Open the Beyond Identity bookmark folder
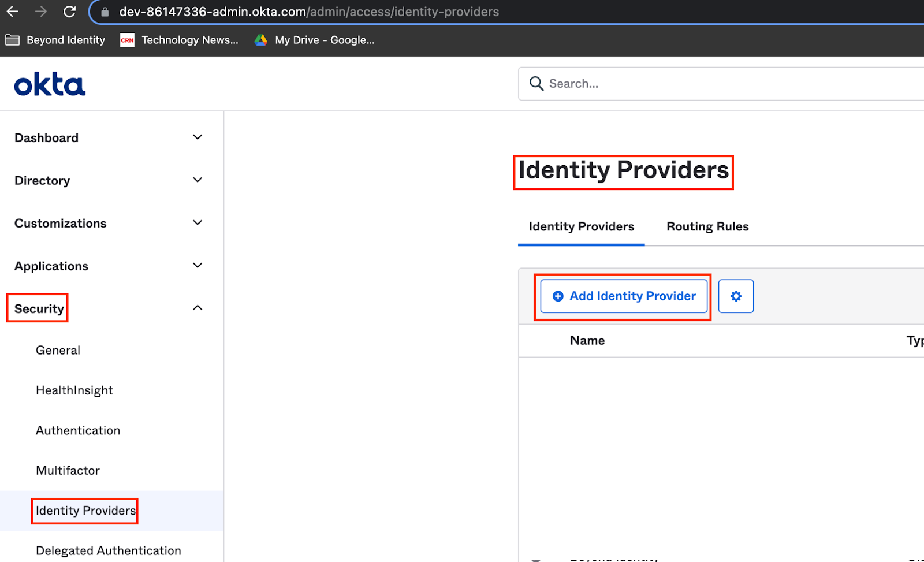Screen dimensions: 924x562 click(x=55, y=40)
